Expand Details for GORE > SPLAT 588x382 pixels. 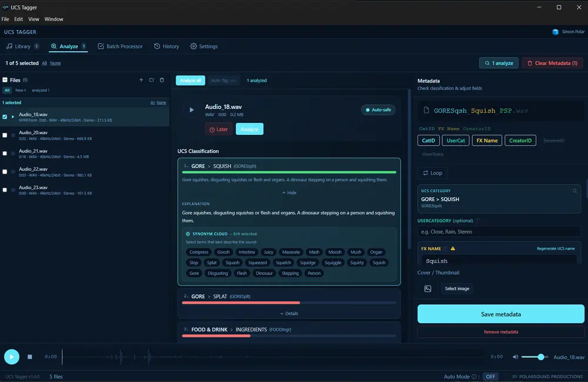(289, 313)
